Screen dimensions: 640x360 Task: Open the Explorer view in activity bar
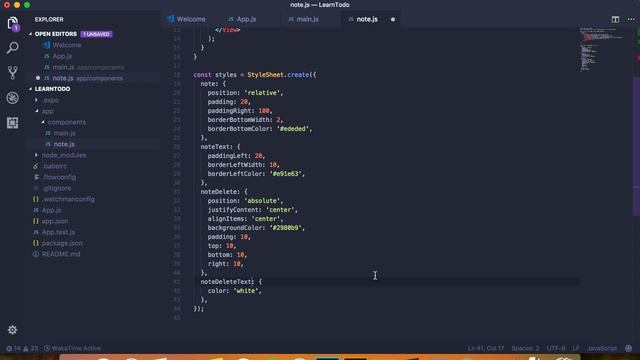(13, 23)
